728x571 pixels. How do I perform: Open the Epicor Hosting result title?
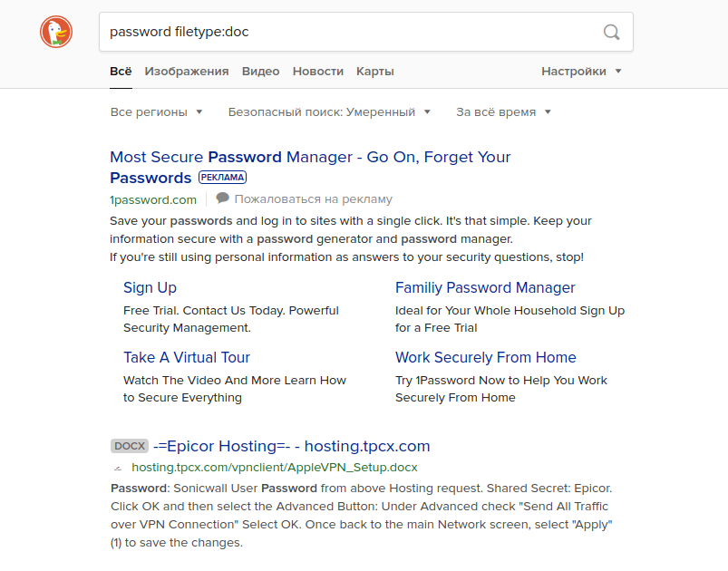click(x=292, y=446)
